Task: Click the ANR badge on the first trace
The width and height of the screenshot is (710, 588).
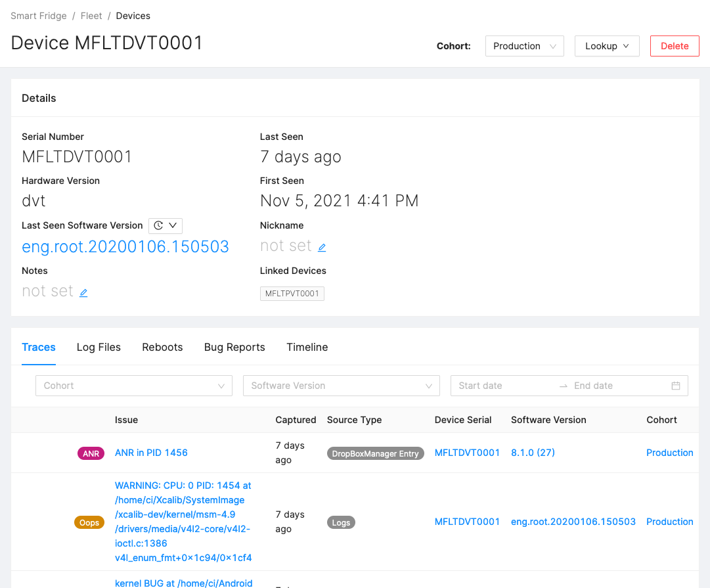Action: 91,453
